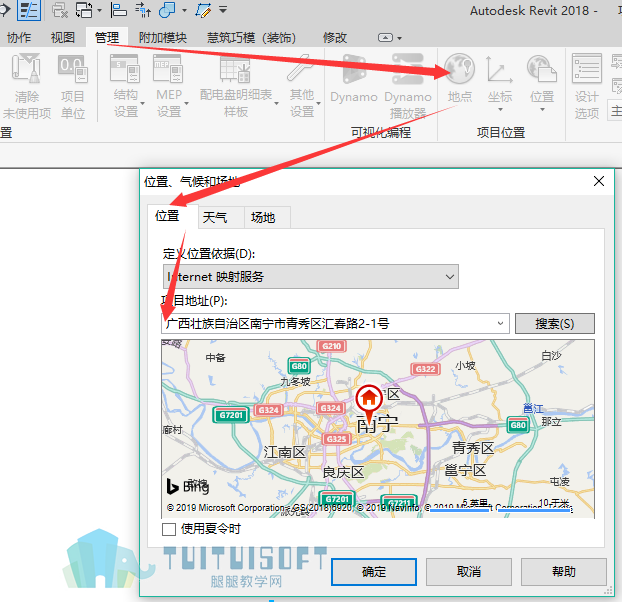
Task: Customize Quick Access Toolbar dropdown arrow
Action: click(x=223, y=9)
